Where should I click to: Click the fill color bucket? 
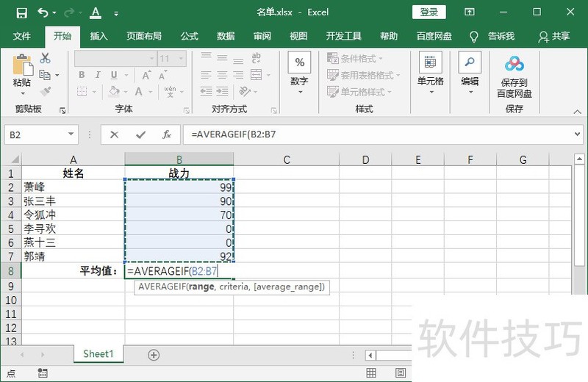115,92
